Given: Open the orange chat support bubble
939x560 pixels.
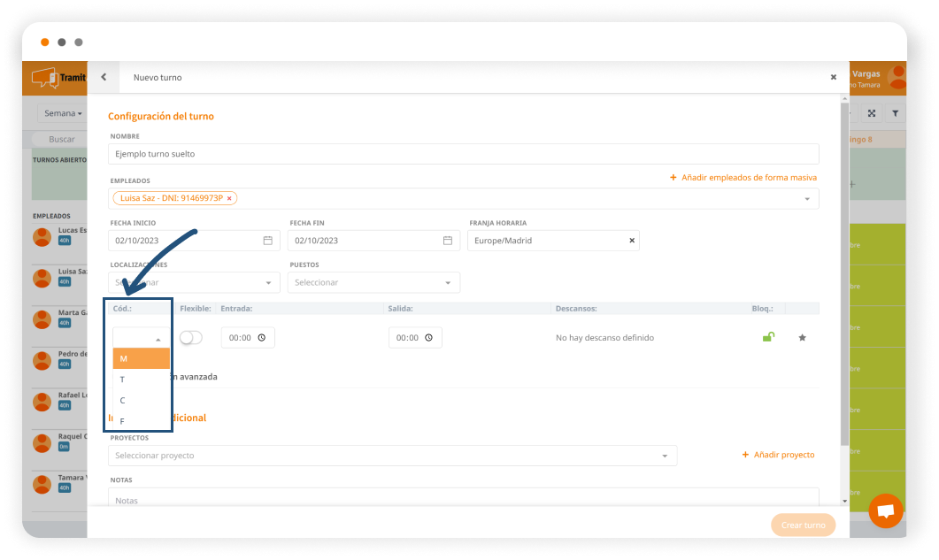Looking at the screenshot, I should coord(885,510).
